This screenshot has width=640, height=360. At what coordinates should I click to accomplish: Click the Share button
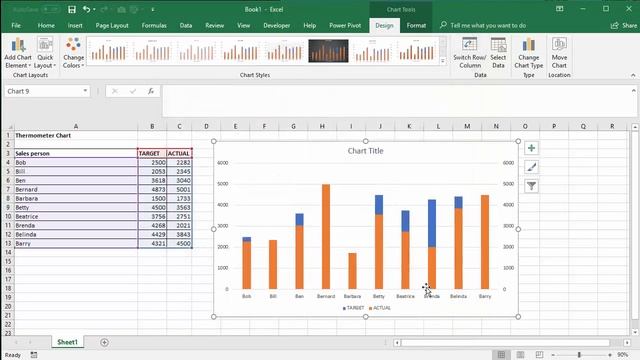pyautogui.click(x=624, y=25)
